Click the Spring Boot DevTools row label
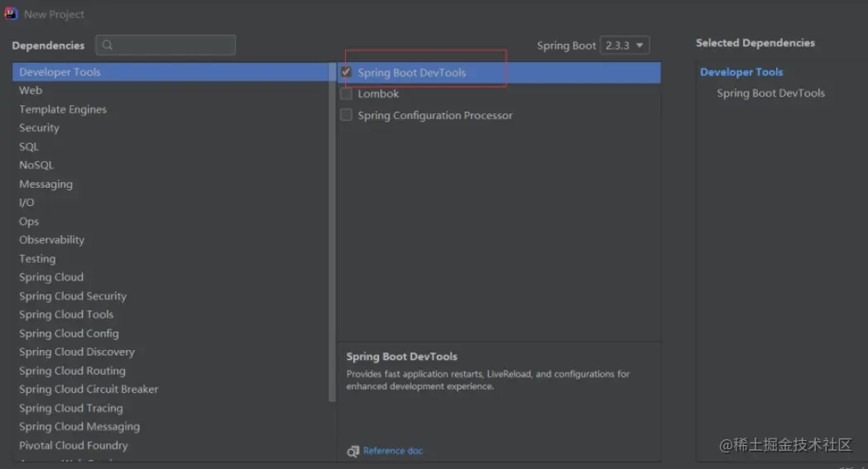868x469 pixels. click(412, 73)
